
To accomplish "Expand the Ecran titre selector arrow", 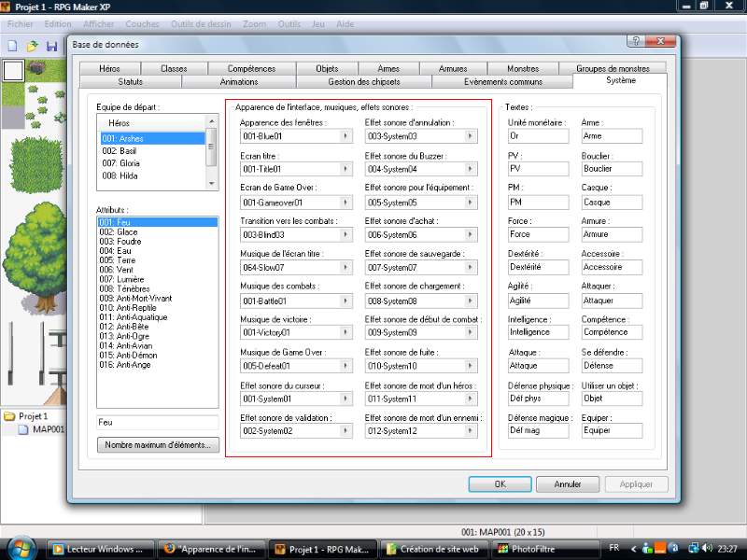I will click(345, 169).
